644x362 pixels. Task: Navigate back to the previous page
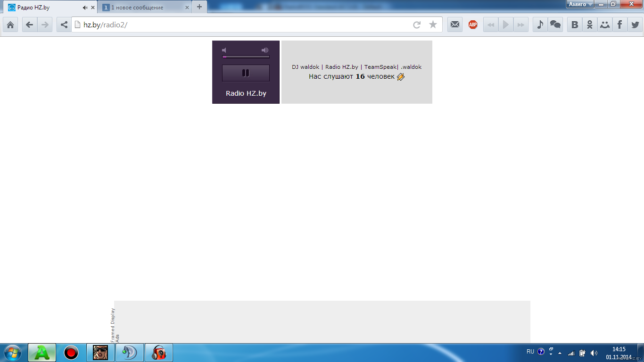[x=29, y=25]
